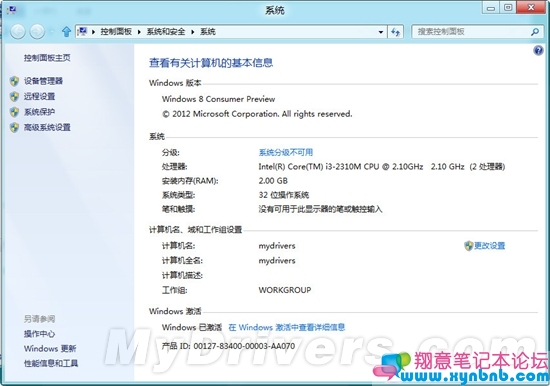This screenshot has width=550, height=386.
Task: Click the 更改设置 link
Action: pos(489,246)
